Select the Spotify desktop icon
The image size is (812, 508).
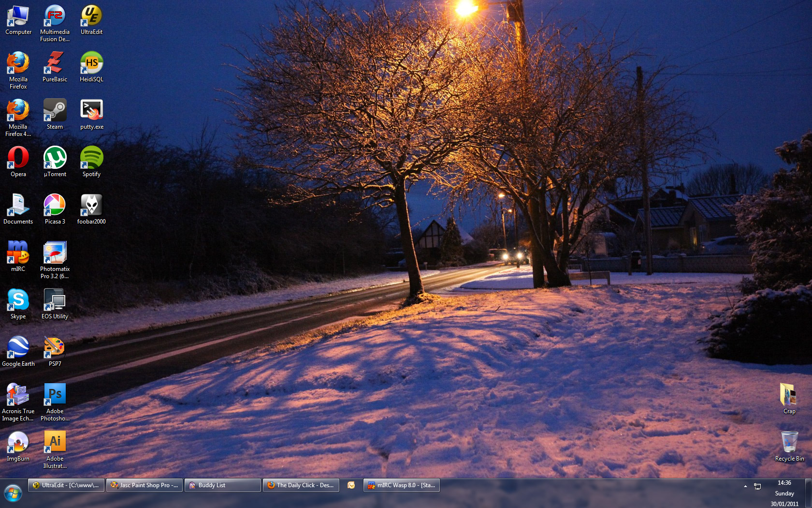click(x=91, y=158)
